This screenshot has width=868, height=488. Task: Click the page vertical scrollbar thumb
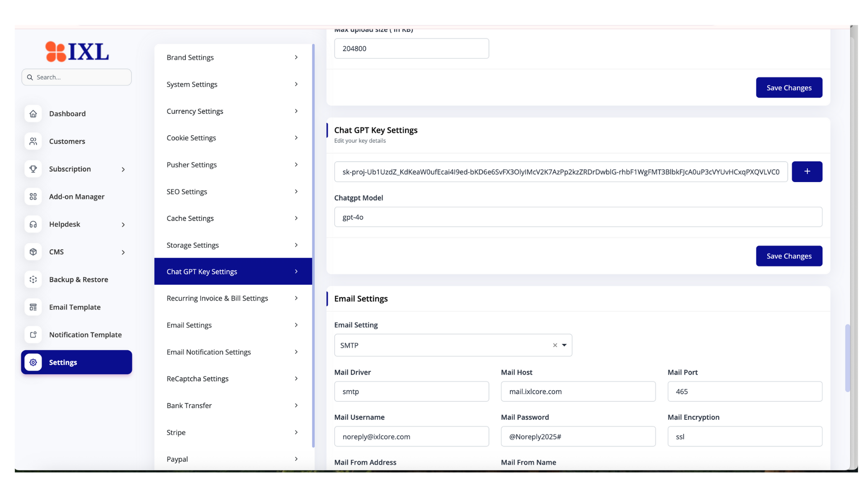click(848, 358)
